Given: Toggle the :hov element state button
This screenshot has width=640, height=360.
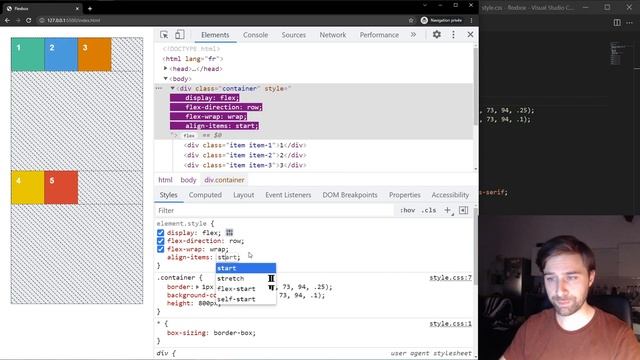Looking at the screenshot, I should pos(407,210).
